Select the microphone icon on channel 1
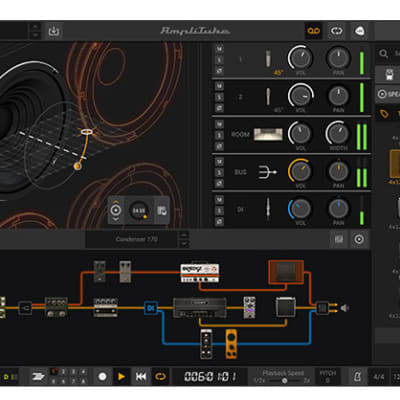 tap(268, 59)
